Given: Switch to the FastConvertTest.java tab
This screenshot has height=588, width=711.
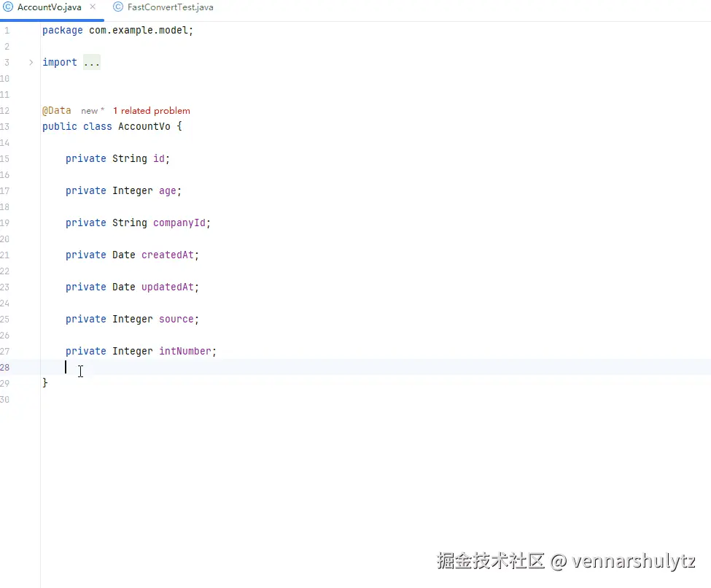Looking at the screenshot, I should click(x=169, y=7).
